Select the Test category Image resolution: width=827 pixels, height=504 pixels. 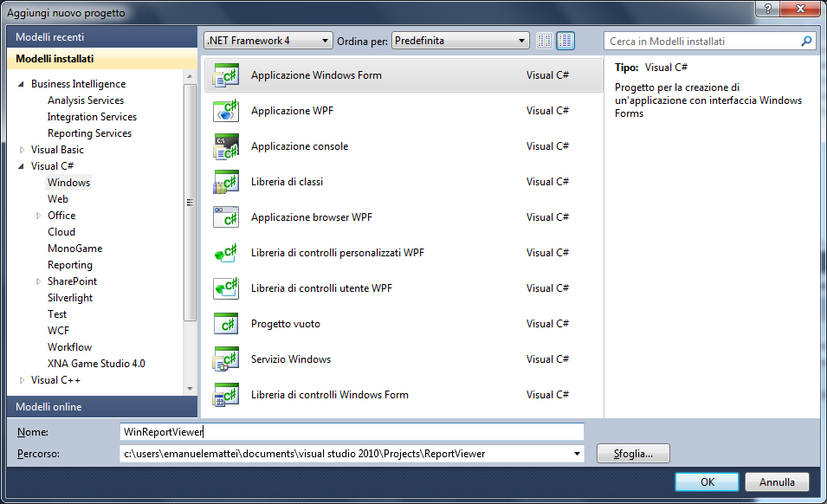point(57,314)
